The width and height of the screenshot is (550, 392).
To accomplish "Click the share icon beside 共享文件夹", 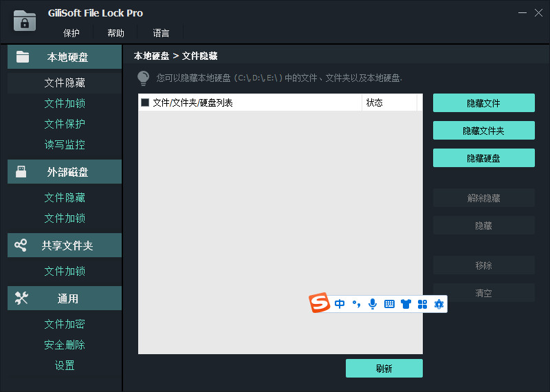I will [x=21, y=245].
